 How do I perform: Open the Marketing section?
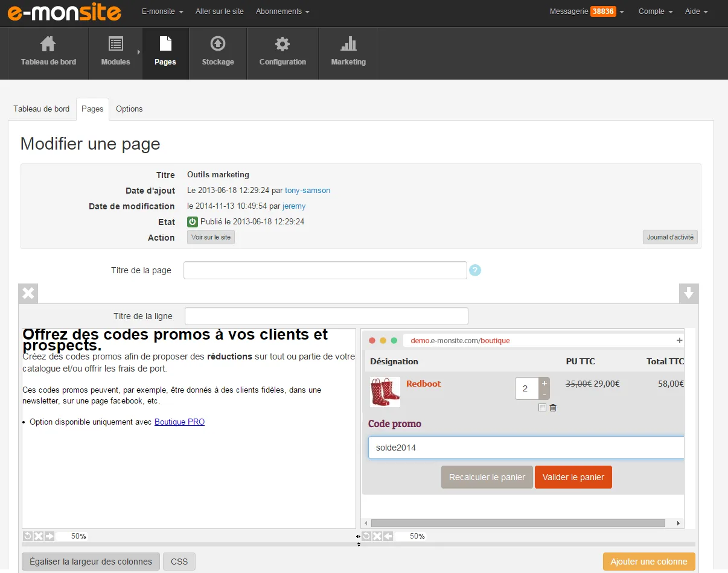pyautogui.click(x=348, y=53)
